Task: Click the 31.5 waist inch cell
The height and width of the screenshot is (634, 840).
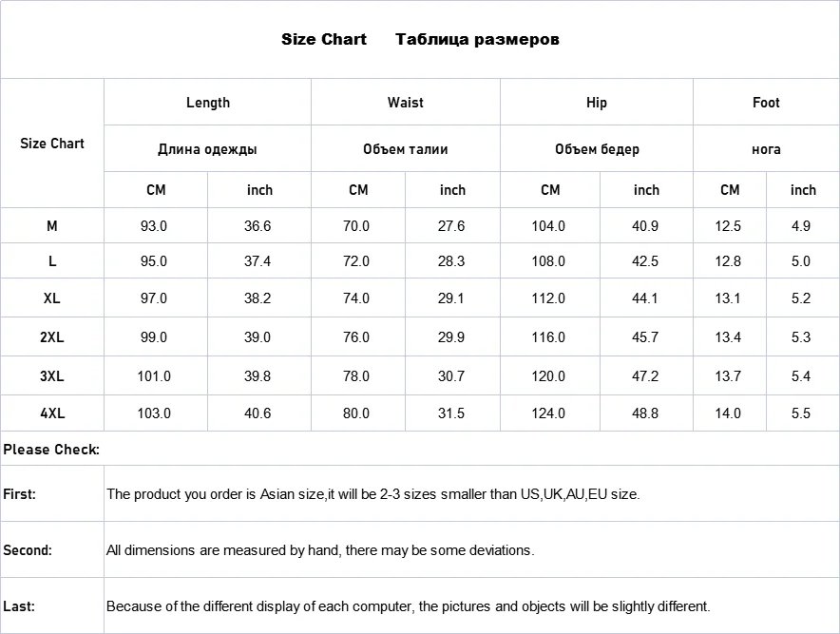Action: tap(451, 413)
